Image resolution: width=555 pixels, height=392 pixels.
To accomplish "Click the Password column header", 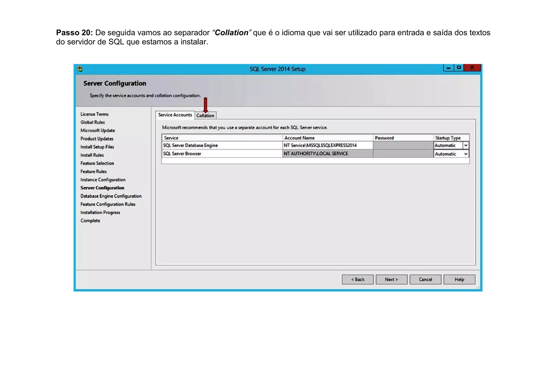I will 403,138.
